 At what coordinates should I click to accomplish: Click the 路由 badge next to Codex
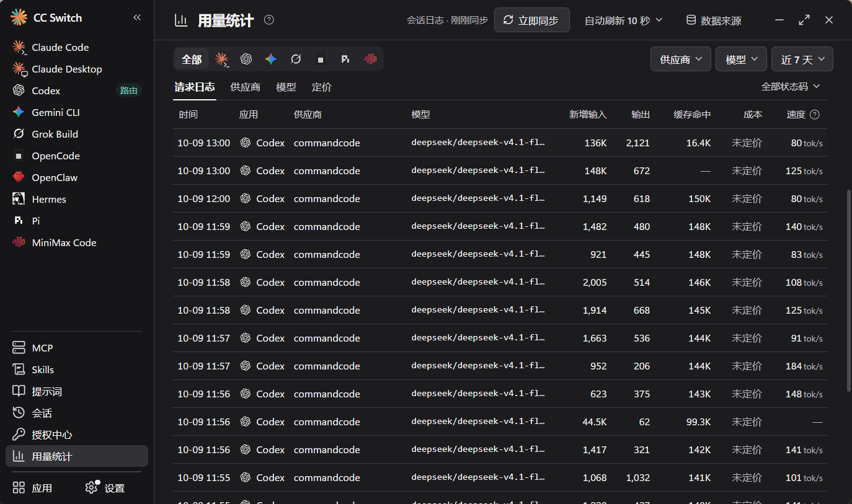(x=129, y=91)
